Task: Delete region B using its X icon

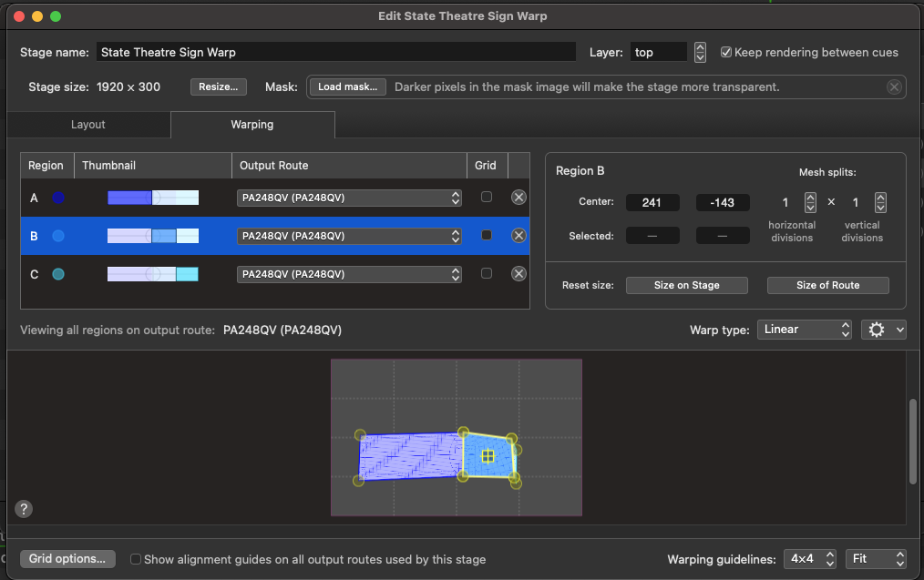Action: coord(518,236)
